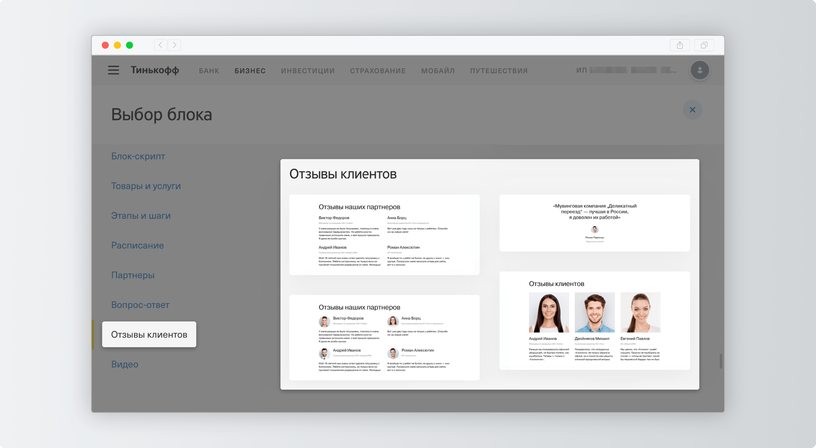Close the Выбор блока dialog with the X
This screenshot has height=448, width=816.
pyautogui.click(x=692, y=110)
